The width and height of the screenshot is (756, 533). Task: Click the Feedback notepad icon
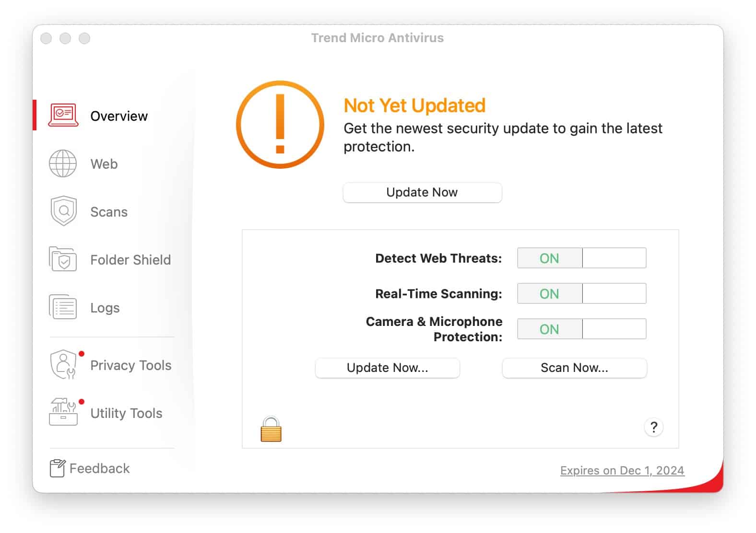(x=57, y=468)
